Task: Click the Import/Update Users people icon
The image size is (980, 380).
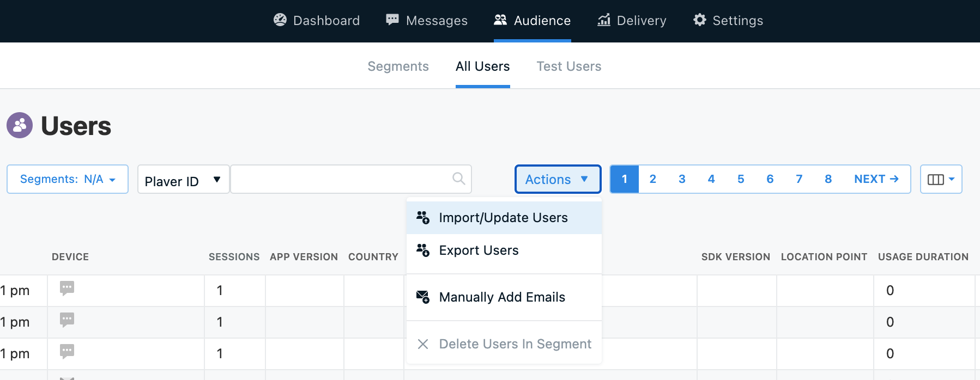Action: click(423, 218)
